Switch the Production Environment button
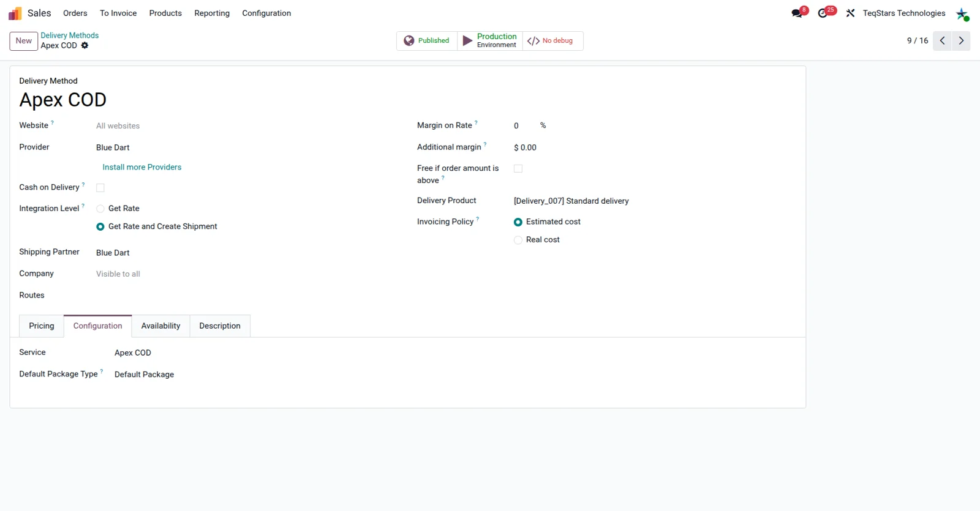This screenshot has height=511, width=980. (x=490, y=41)
